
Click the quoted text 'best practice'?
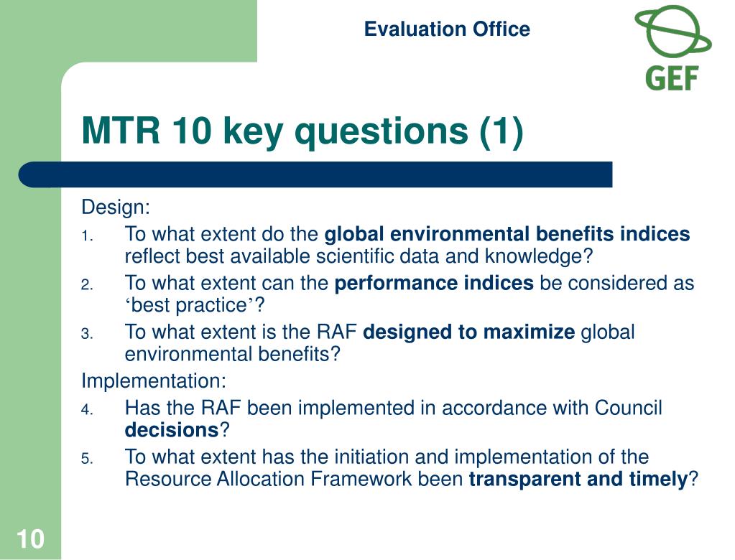[x=195, y=305]
